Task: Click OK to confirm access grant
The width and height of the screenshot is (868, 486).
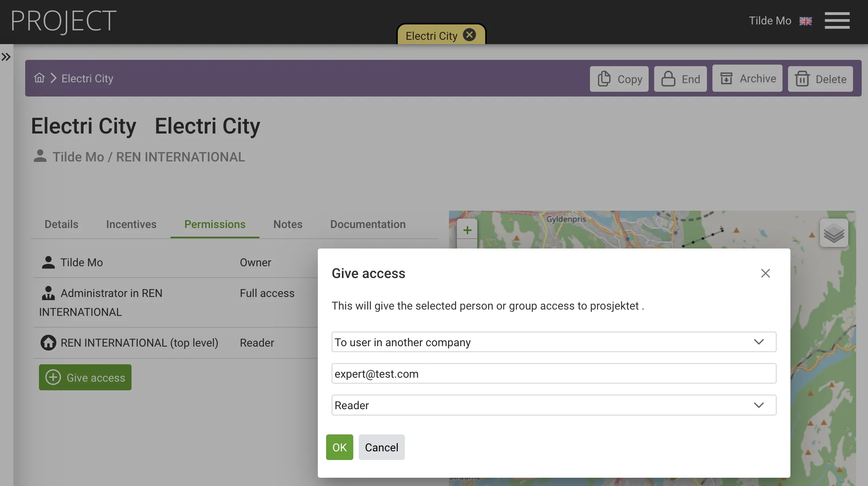Action: click(339, 447)
